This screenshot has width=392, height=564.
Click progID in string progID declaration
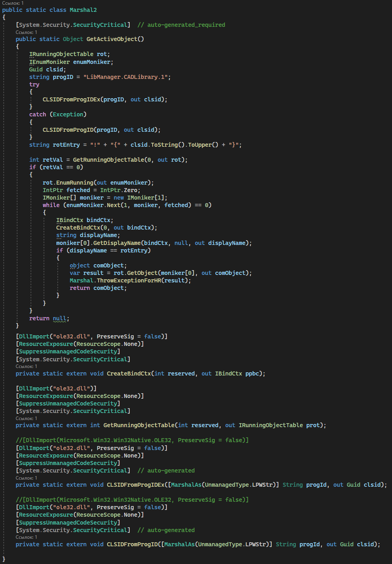[x=63, y=77]
